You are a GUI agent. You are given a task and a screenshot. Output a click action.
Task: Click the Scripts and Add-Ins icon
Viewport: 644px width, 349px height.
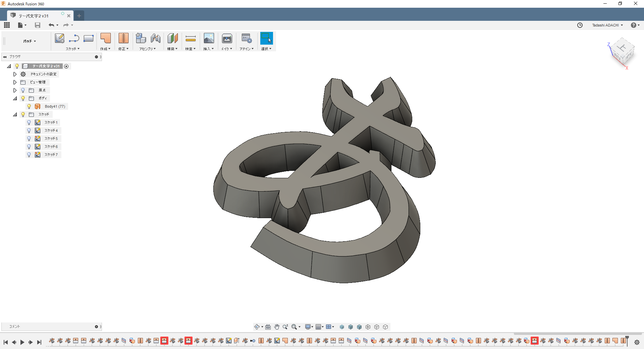pos(247,38)
